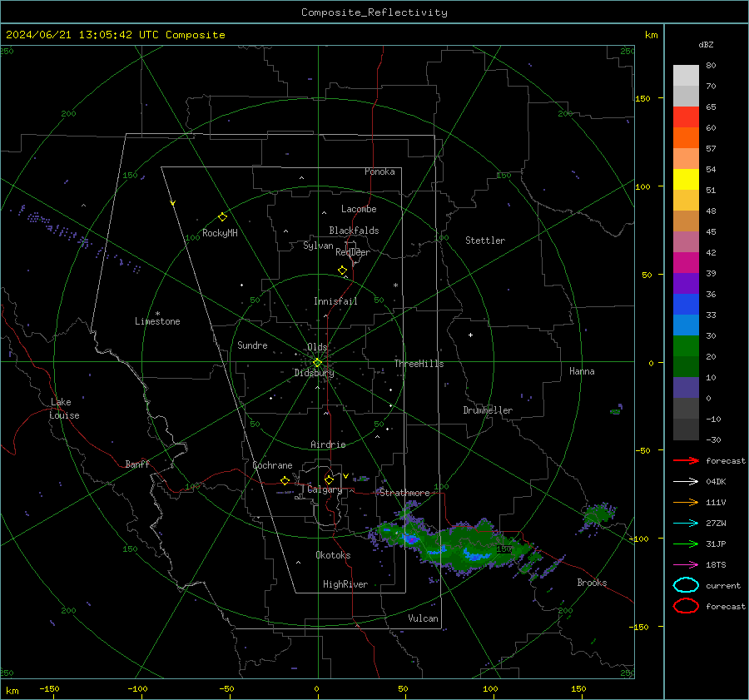
Task: Click the Composite_Reflectivity title text
Action: tap(374, 12)
